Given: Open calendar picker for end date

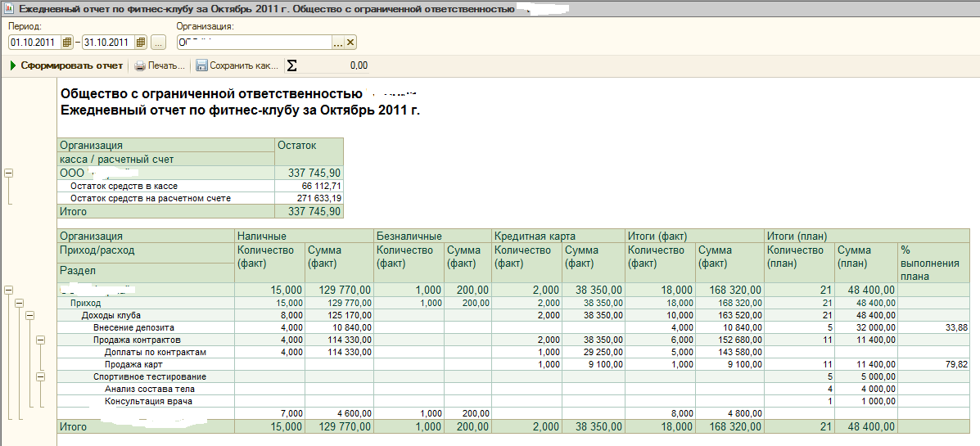Looking at the screenshot, I should (x=141, y=43).
